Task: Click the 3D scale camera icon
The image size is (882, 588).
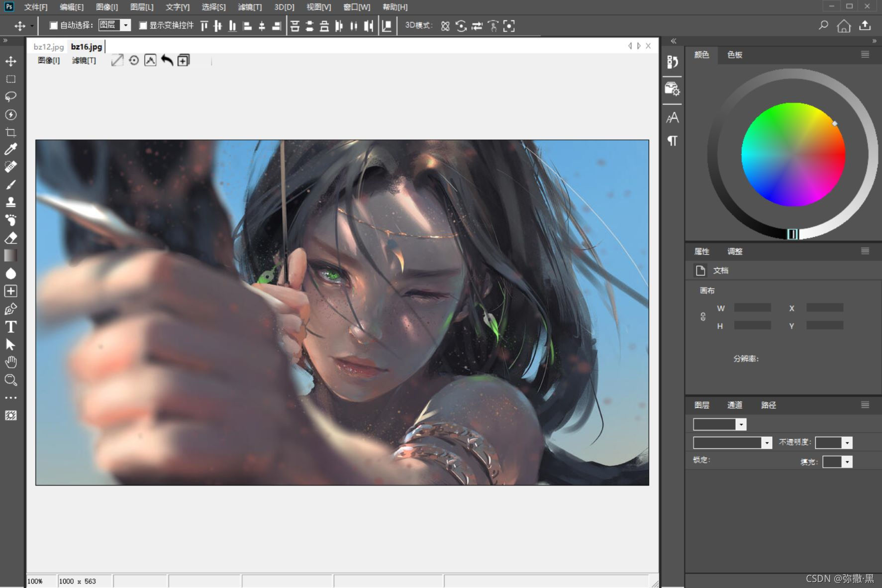Action: [x=509, y=26]
